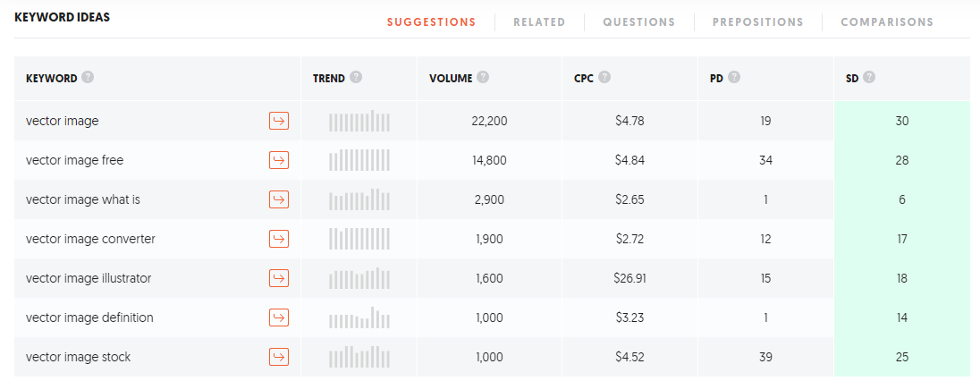Click arrow icon for 'vector image definition'
980x381 pixels.
coord(279,317)
